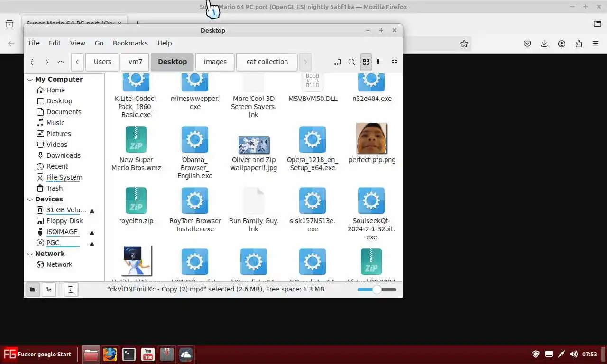Image resolution: width=607 pixels, height=364 pixels.
Task: Go up to the parent folder
Action: tap(60, 62)
